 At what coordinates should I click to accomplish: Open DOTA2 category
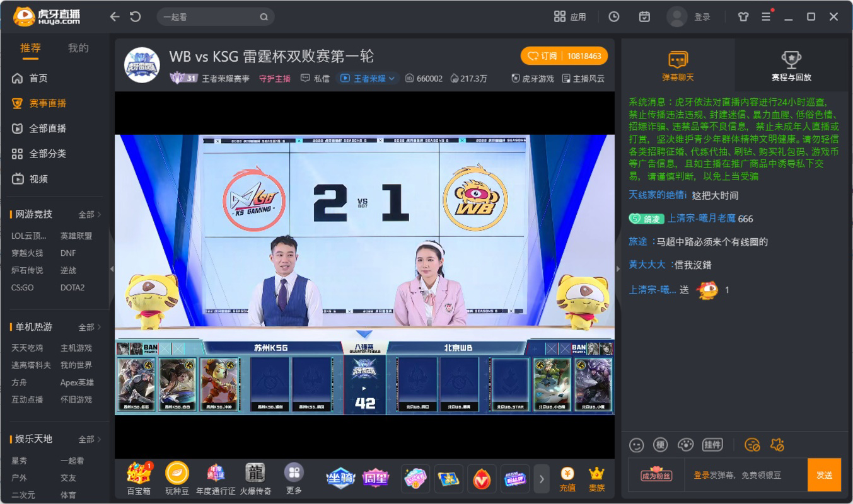[x=73, y=287]
